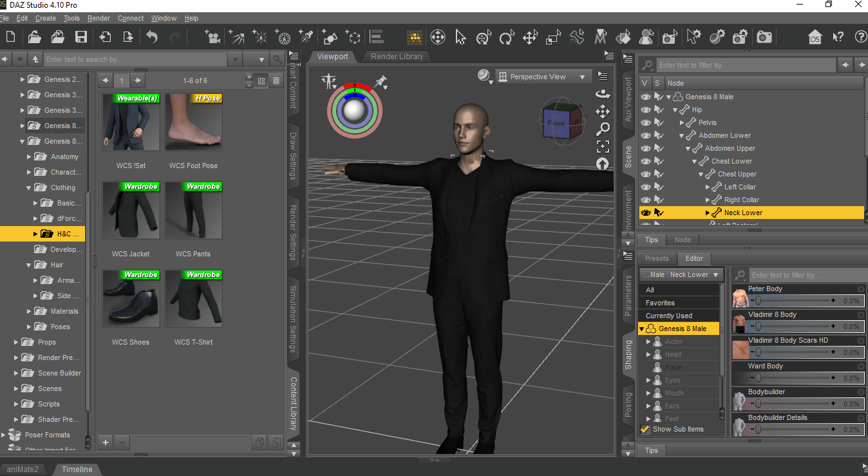Viewport: 868px width, 476px height.
Task: Open the Create menu
Action: [45, 18]
